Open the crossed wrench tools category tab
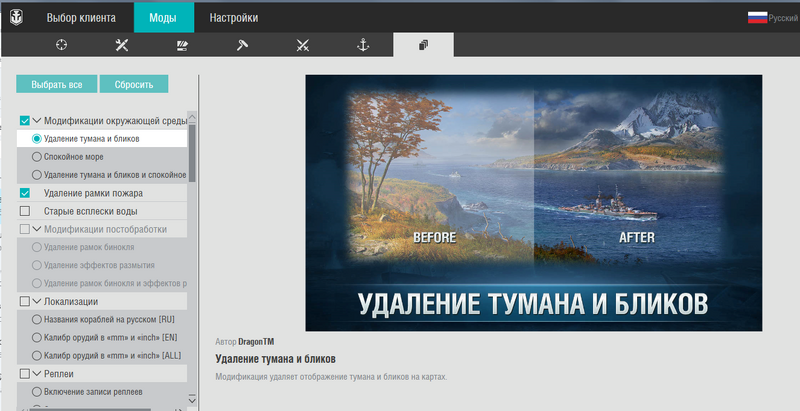Viewport: 800px width, 411px height. click(x=121, y=45)
